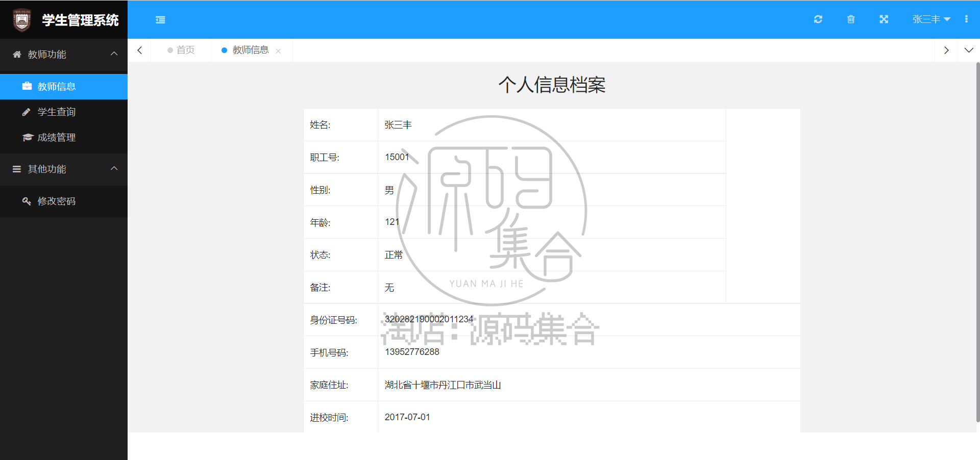
Task: Collapse the 其他功能 menu group
Action: (64, 169)
